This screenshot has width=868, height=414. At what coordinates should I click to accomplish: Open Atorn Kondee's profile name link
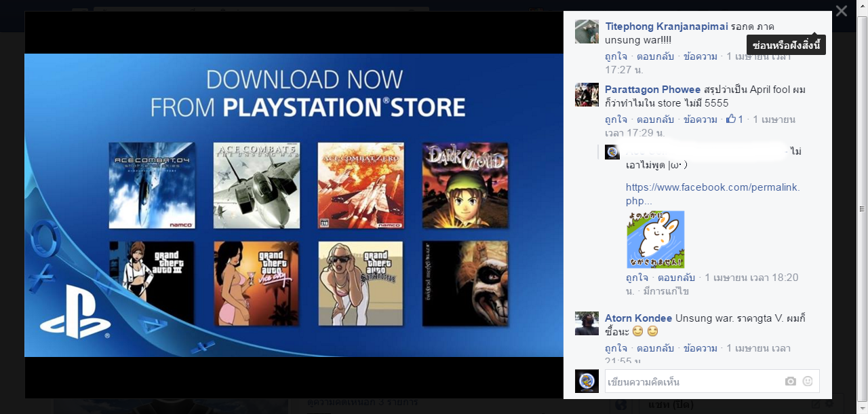(x=638, y=318)
